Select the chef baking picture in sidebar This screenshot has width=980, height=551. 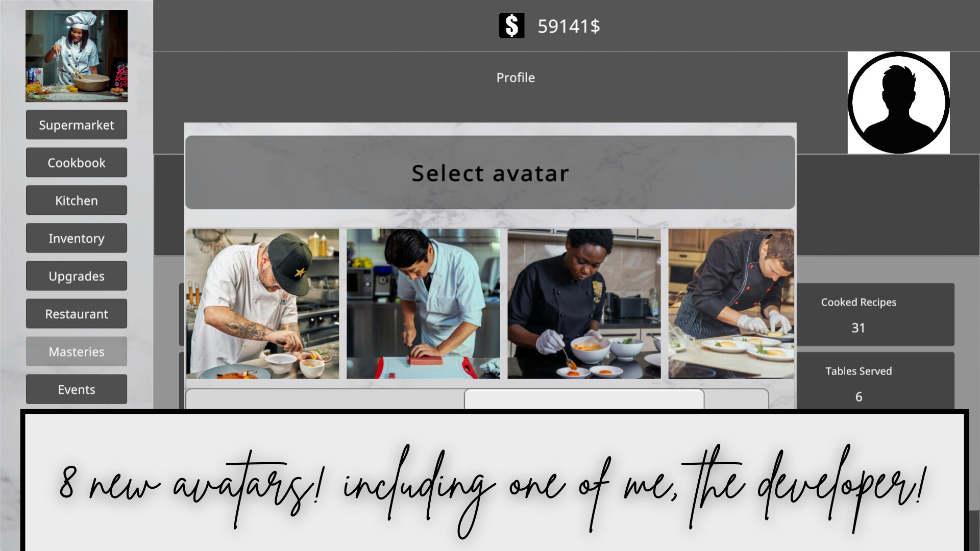(x=77, y=56)
